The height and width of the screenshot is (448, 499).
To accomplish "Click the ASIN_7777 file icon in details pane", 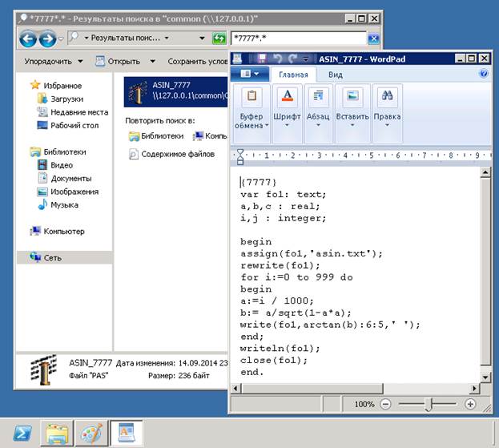I will 44,369.
